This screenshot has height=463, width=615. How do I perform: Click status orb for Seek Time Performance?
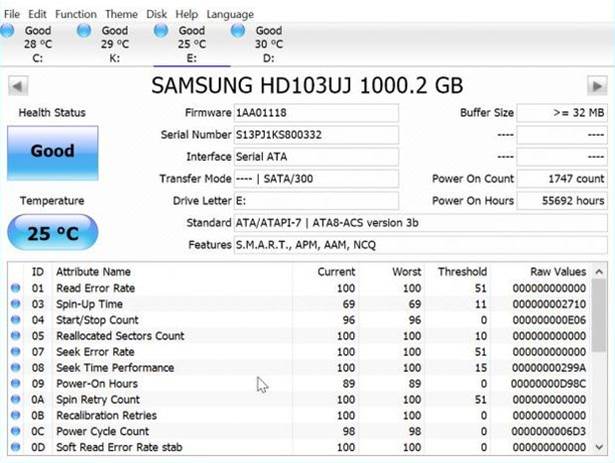click(16, 368)
